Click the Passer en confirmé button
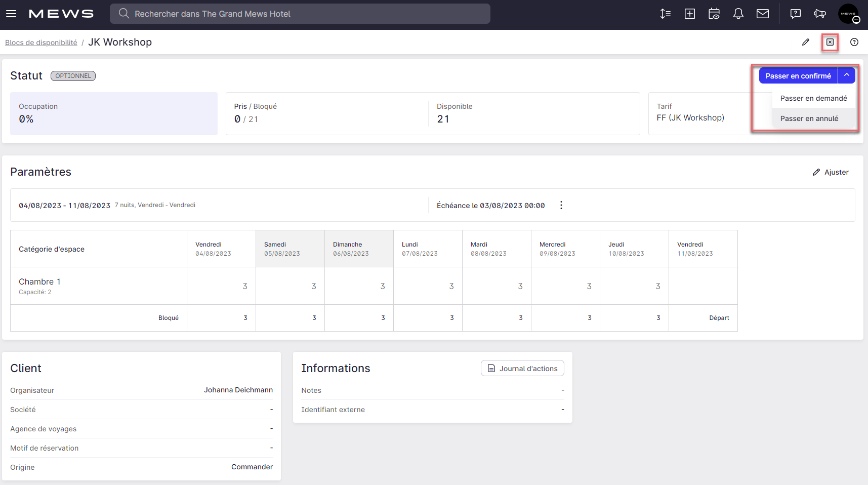868x485 pixels. (798, 76)
